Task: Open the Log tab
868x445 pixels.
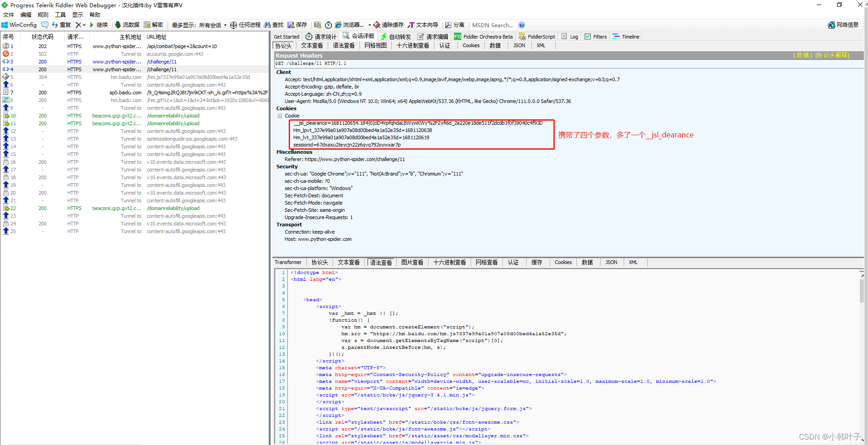Action: pyautogui.click(x=570, y=37)
